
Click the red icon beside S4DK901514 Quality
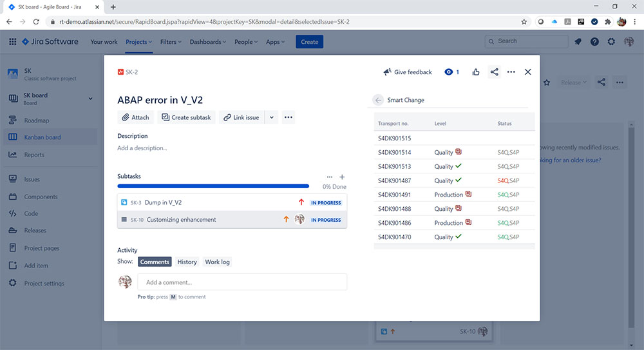[x=459, y=151]
